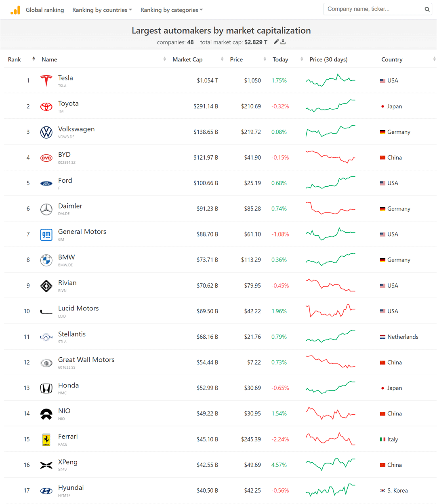This screenshot has width=437, height=504.
Task: Click the General Motors logo
Action: 46,234
